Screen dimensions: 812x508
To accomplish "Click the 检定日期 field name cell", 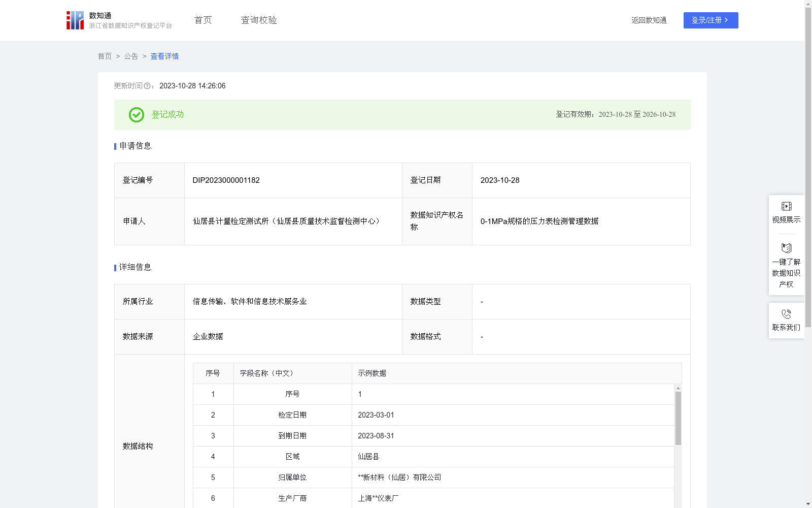I will pos(292,415).
